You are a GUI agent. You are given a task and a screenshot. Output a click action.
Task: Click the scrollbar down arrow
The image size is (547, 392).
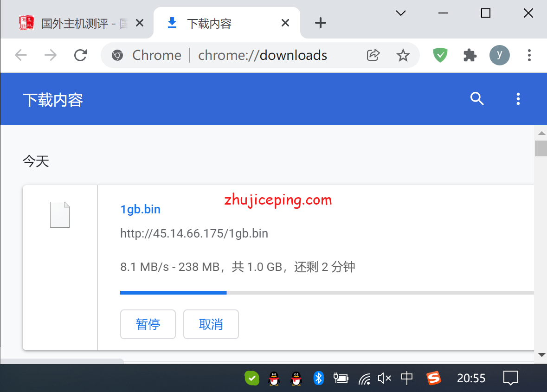click(541, 355)
